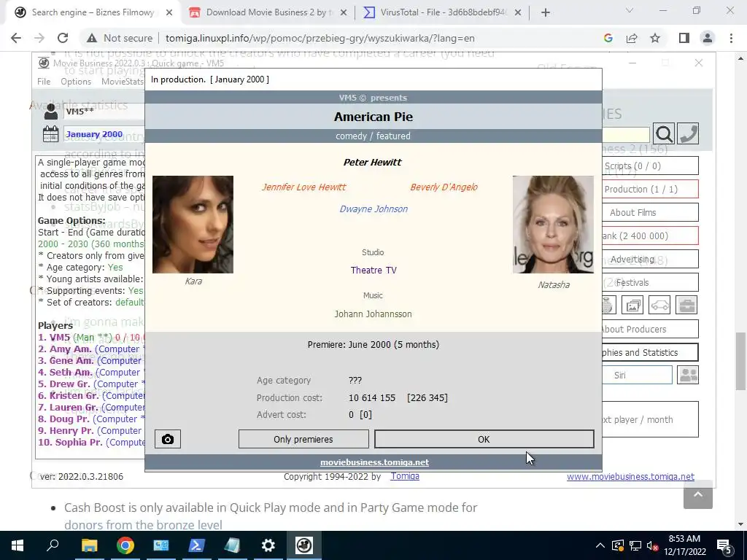Click the page vertical scrollbar thumb

click(x=741, y=360)
